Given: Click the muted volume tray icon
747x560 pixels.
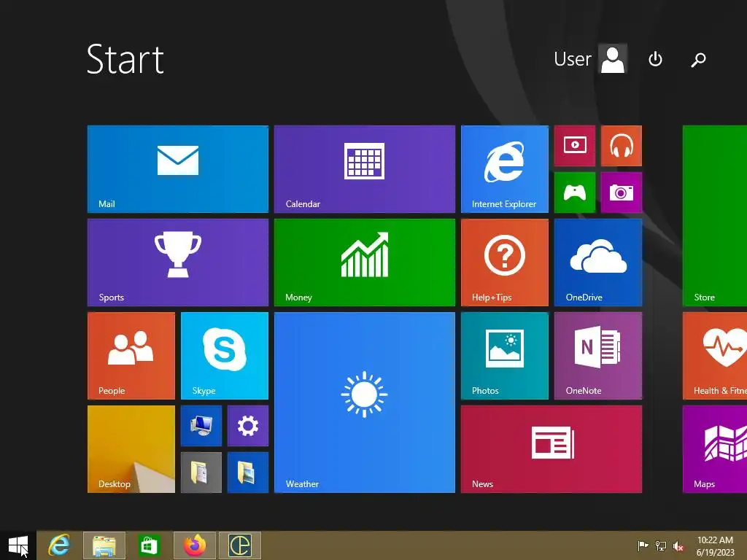Looking at the screenshot, I should pos(678,545).
